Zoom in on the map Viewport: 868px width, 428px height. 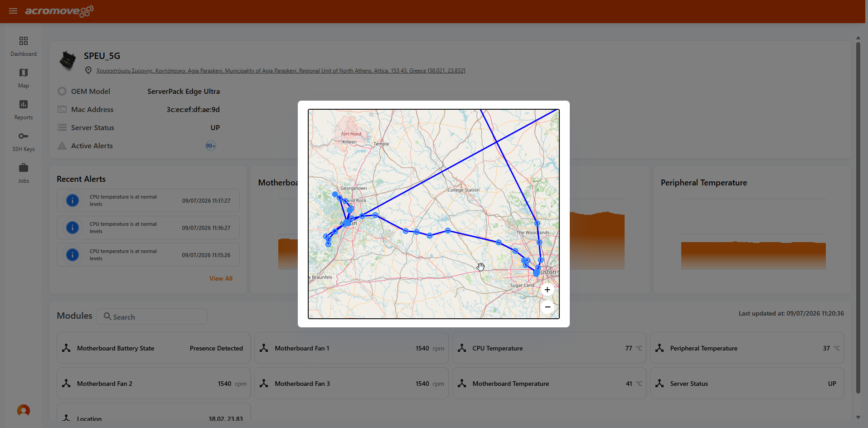[x=547, y=290]
